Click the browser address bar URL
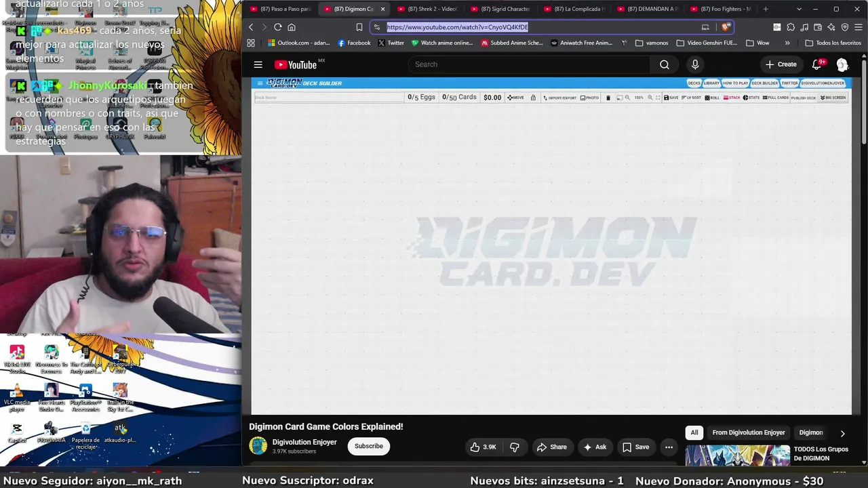 (x=458, y=27)
